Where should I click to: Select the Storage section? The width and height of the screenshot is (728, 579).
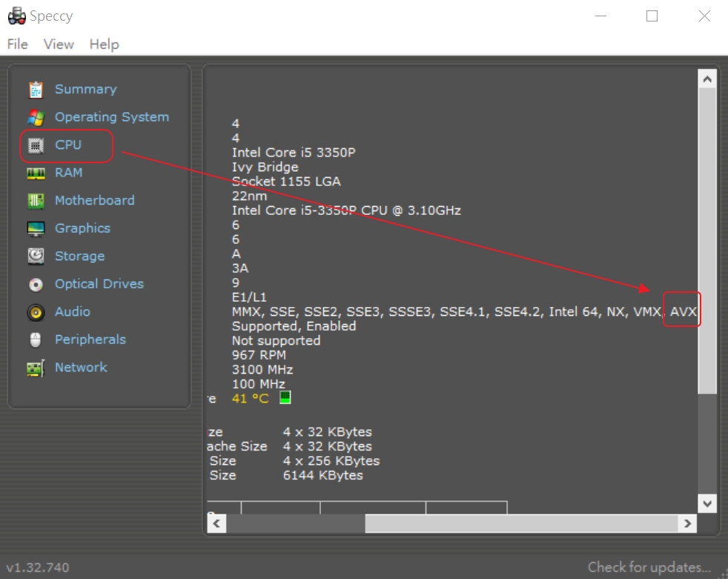[x=80, y=257]
